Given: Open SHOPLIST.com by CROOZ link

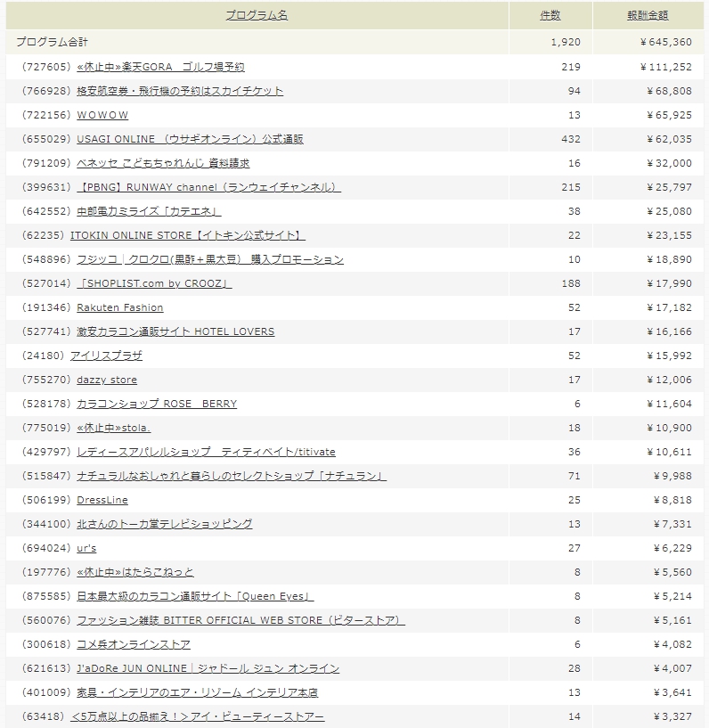Looking at the screenshot, I should 154,283.
